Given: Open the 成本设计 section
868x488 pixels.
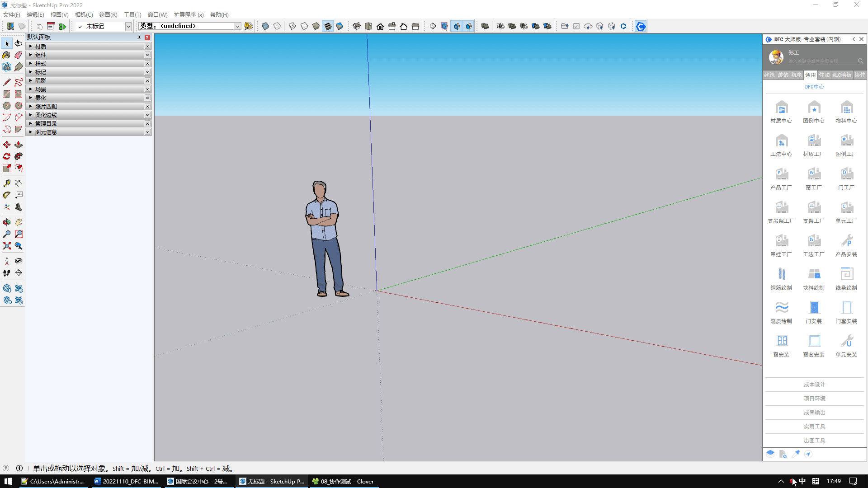Looking at the screenshot, I should pos(814,385).
